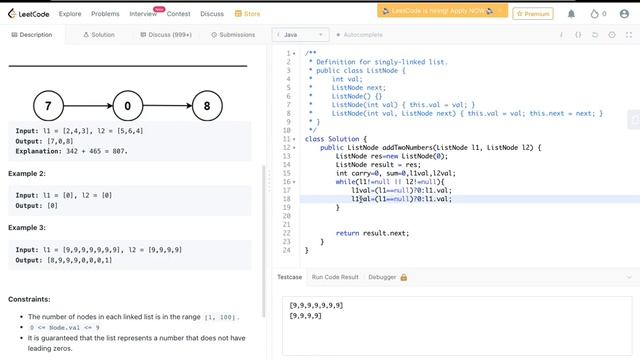This screenshot has height=360, width=640.
Task: Click the Solution tab flask icon
Action: click(x=86, y=35)
